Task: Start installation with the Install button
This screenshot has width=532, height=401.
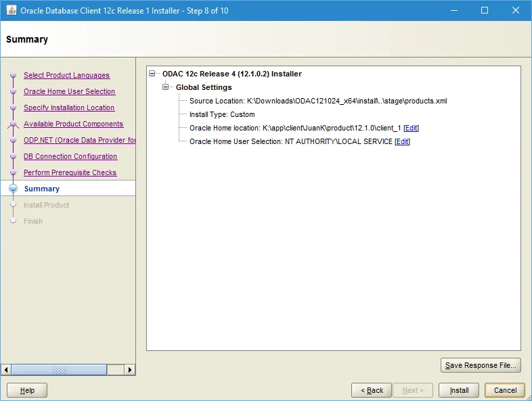Action: (459, 390)
